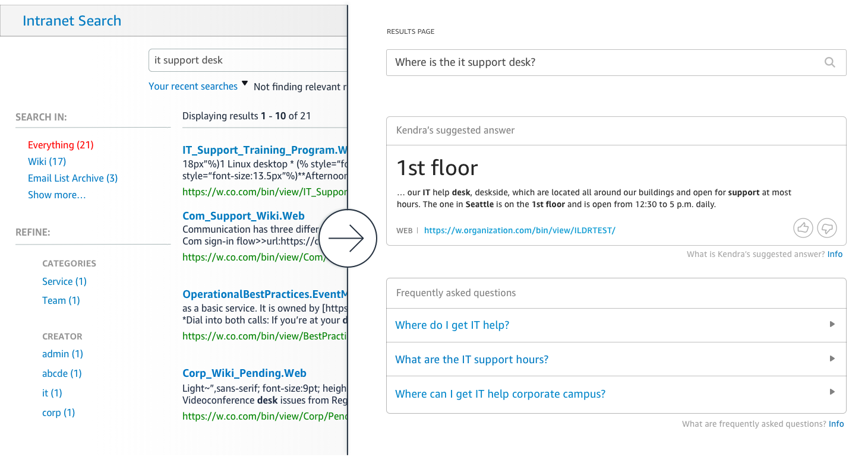This screenshot has height=457, width=868.
Task: Open the w.organization.com ILDRTEST link
Action: coord(519,230)
